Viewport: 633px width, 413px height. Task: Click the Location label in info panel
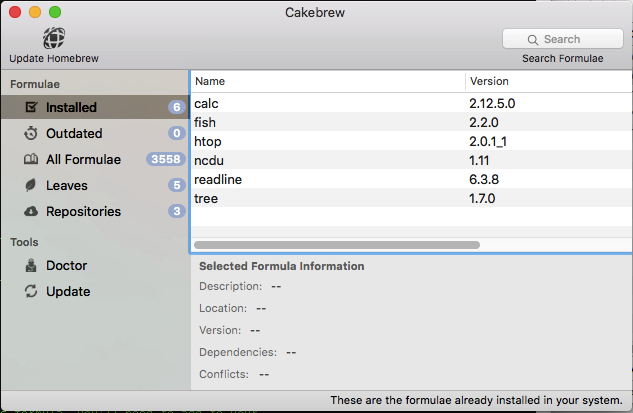(223, 308)
